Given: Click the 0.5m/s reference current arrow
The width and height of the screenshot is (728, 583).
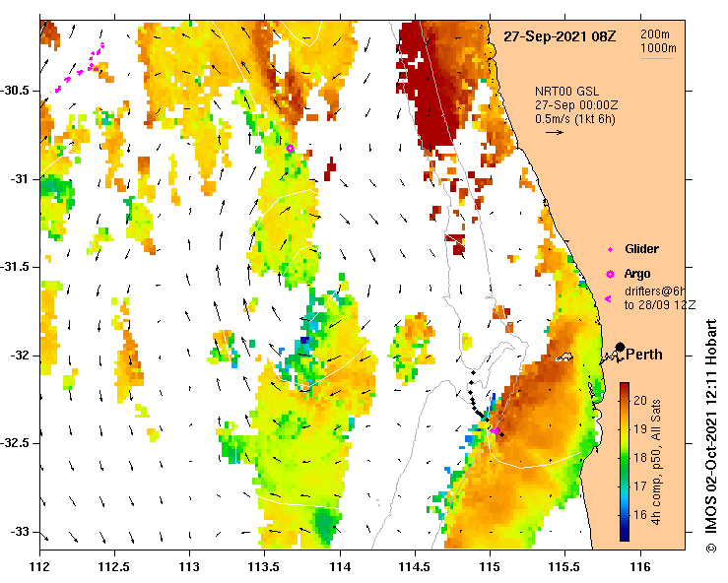Looking at the screenshot, I should tap(555, 132).
